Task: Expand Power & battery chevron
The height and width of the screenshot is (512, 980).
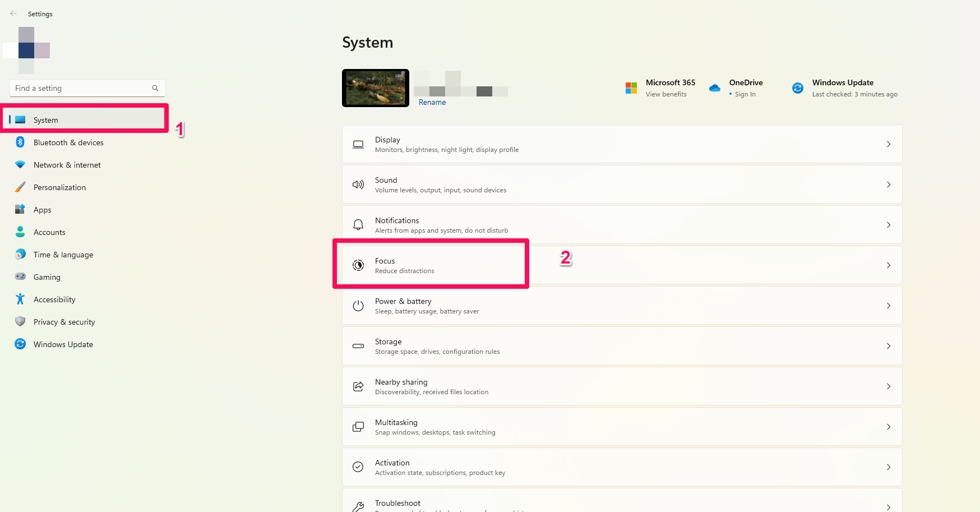Action: click(889, 306)
